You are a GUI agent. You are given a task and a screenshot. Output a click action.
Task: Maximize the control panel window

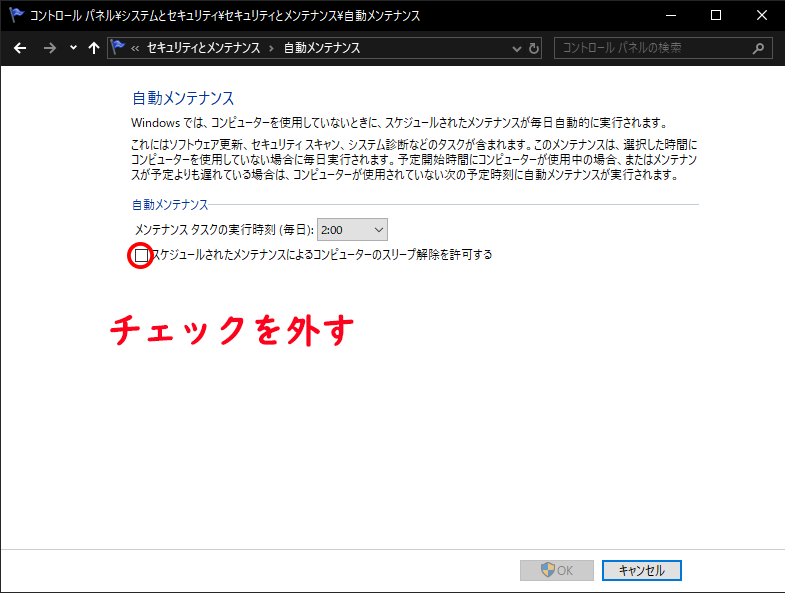tap(716, 16)
